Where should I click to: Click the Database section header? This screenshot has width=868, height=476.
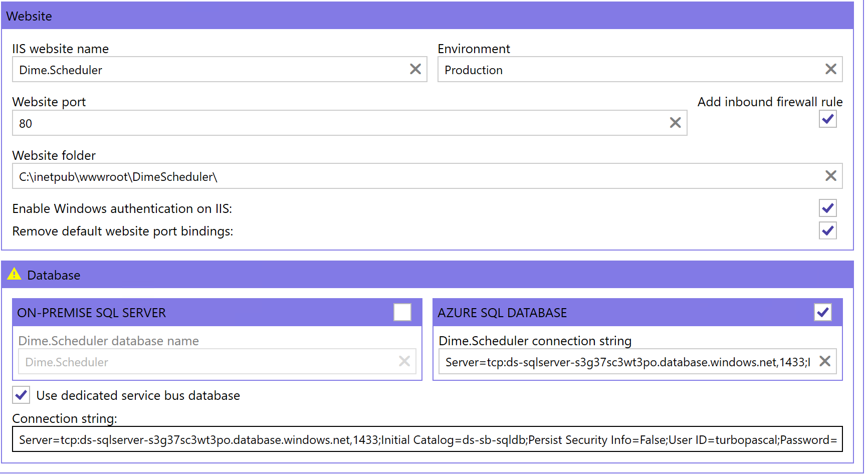pyautogui.click(x=427, y=275)
